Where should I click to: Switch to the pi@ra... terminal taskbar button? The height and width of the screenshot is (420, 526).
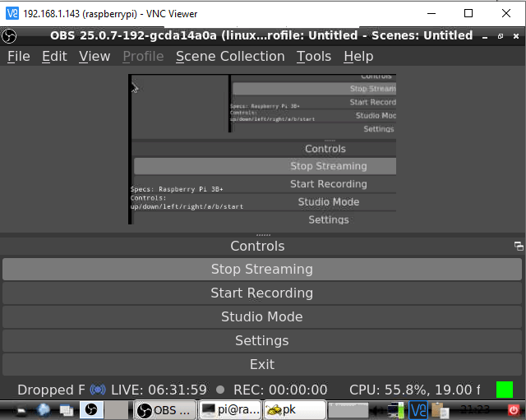pos(230,410)
